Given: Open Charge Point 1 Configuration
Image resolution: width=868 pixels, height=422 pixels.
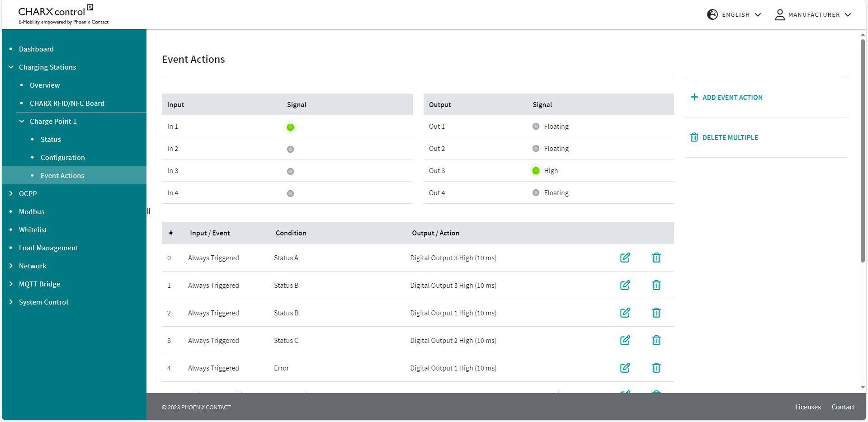Looking at the screenshot, I should pos(62,157).
